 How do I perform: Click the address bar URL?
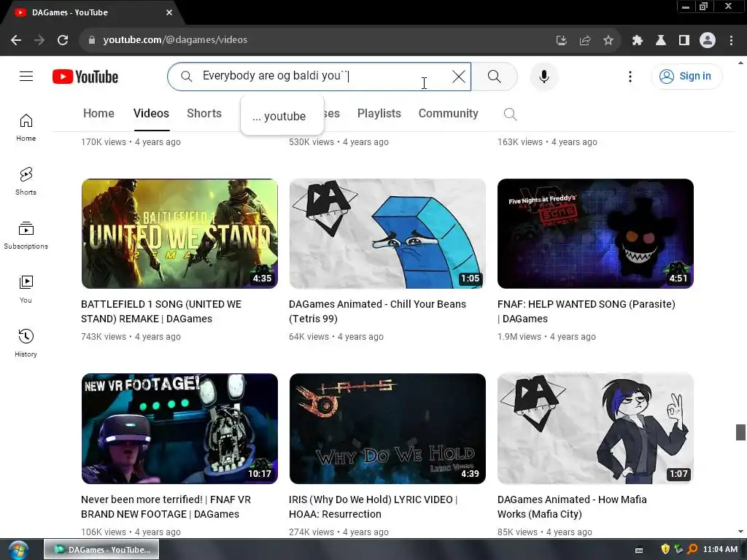[x=175, y=40]
